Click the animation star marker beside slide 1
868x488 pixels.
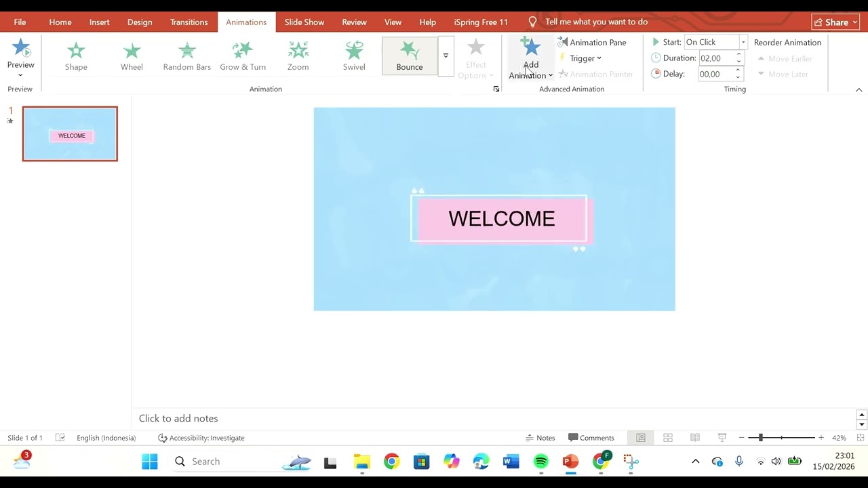click(10, 121)
